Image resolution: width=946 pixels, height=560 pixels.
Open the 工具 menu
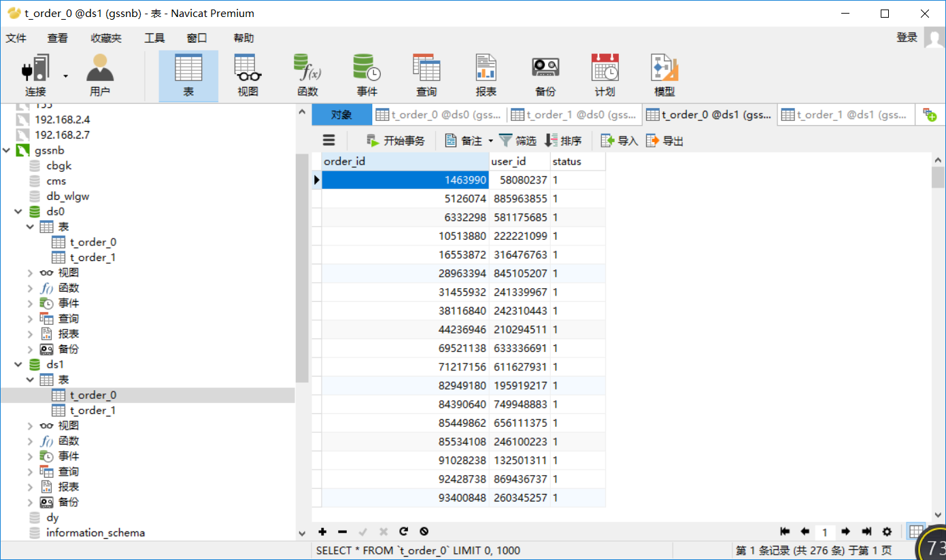point(154,38)
